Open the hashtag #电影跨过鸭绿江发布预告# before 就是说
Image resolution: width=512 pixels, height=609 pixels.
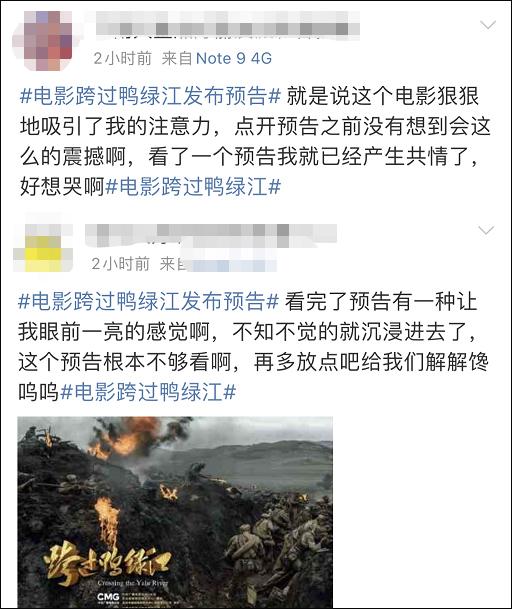(x=150, y=96)
